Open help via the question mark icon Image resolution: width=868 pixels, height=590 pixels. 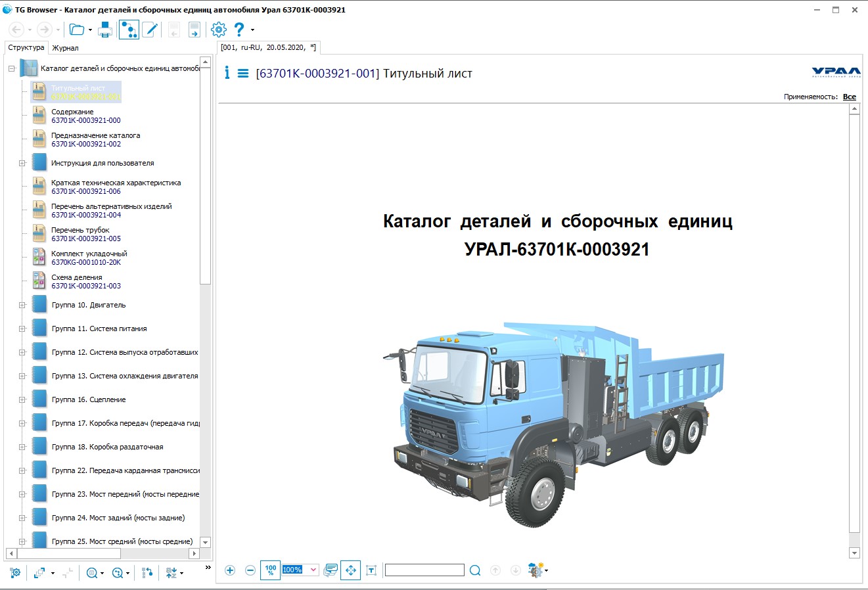[x=239, y=30]
